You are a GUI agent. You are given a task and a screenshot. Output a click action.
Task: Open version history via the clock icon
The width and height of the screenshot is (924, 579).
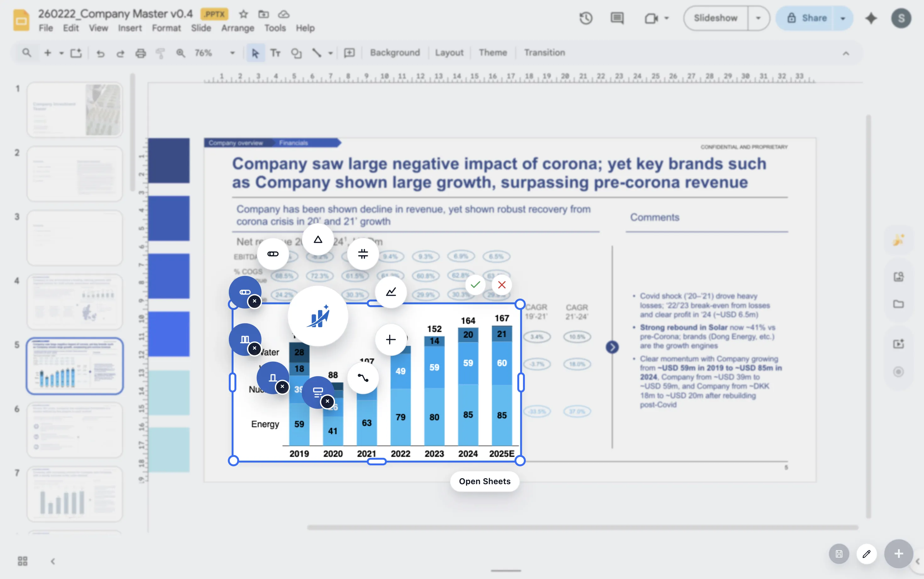click(x=586, y=18)
